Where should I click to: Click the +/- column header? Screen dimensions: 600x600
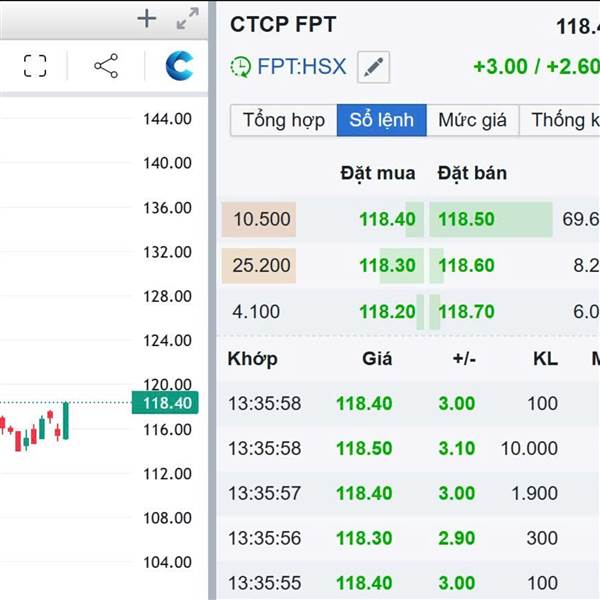click(464, 359)
